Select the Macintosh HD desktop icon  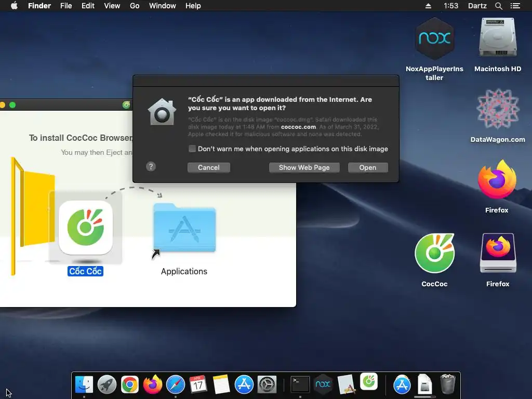pyautogui.click(x=498, y=38)
